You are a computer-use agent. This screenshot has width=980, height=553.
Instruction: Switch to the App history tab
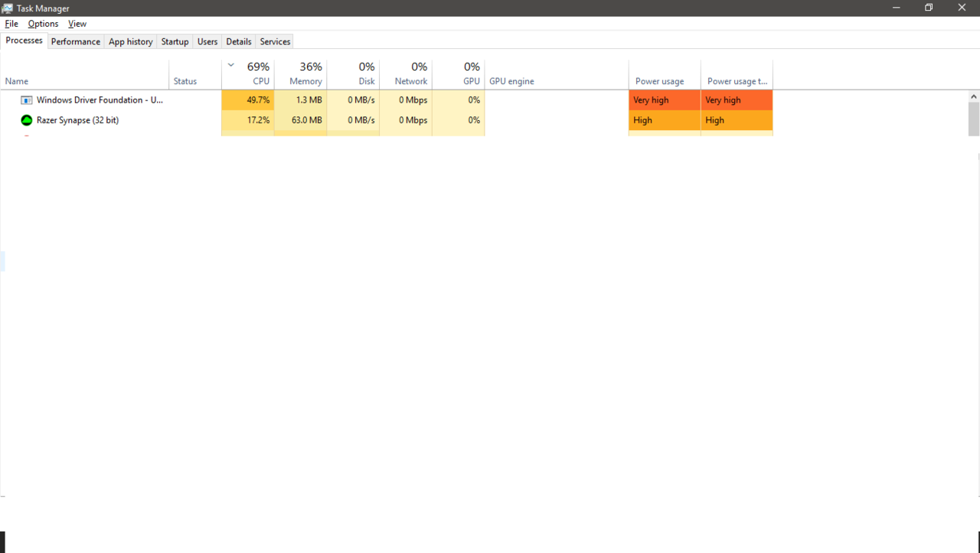click(x=130, y=41)
